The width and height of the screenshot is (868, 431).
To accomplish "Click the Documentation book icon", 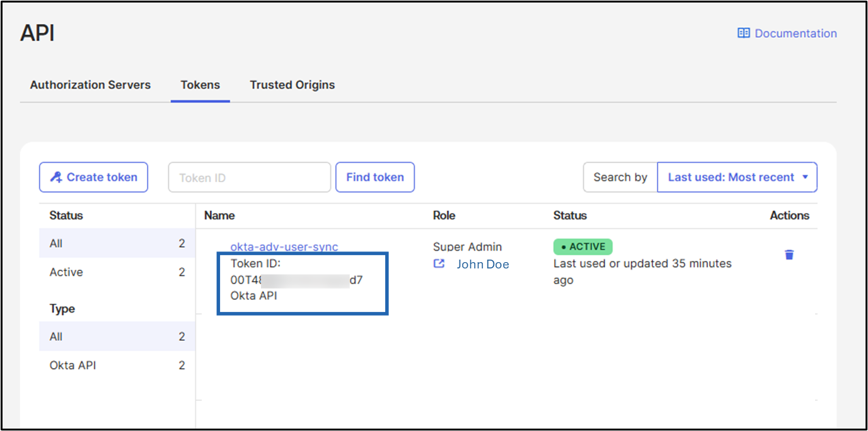I will tap(744, 33).
